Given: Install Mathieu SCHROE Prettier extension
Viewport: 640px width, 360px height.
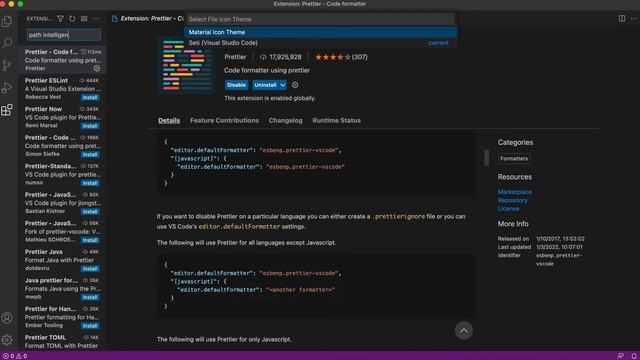Looking at the screenshot, I should (90, 240).
